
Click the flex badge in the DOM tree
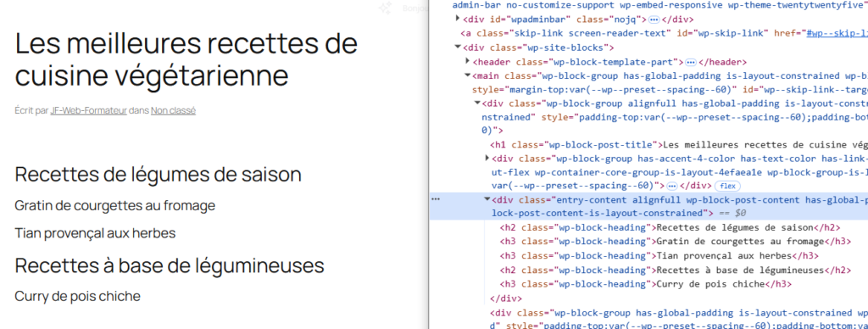(x=727, y=186)
